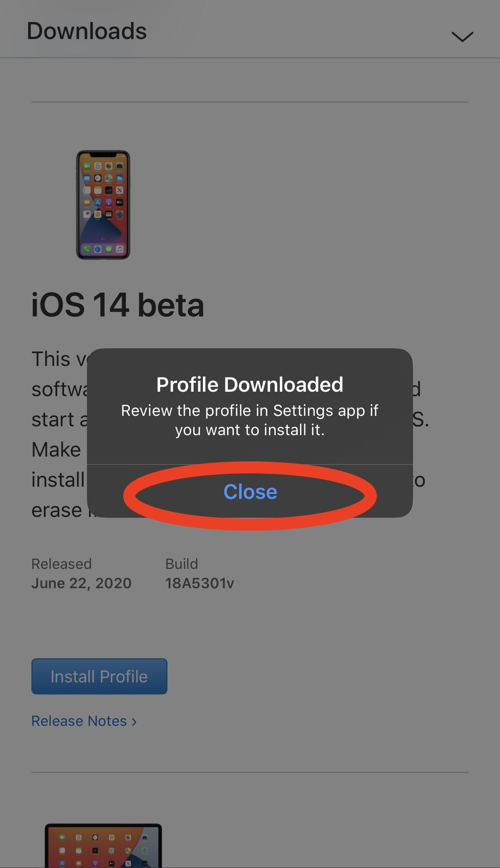The height and width of the screenshot is (868, 500).
Task: Select the iPhone device image
Action: coord(103,205)
